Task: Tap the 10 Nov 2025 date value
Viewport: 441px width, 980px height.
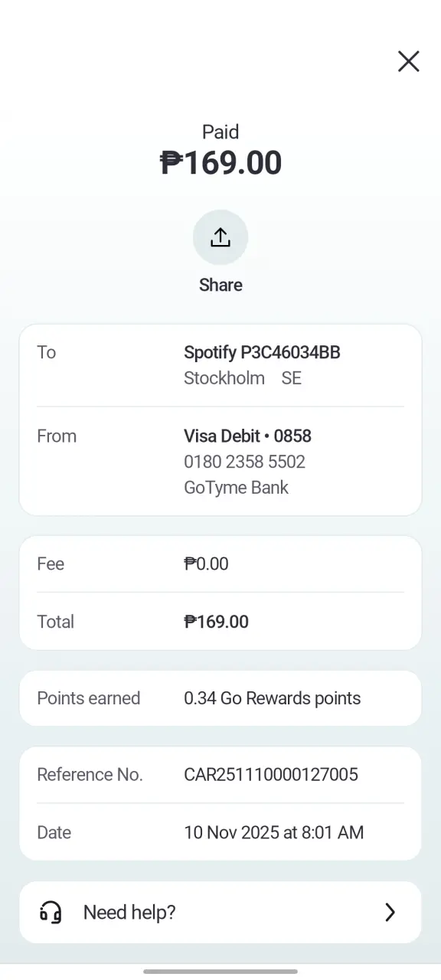Action: point(273,832)
